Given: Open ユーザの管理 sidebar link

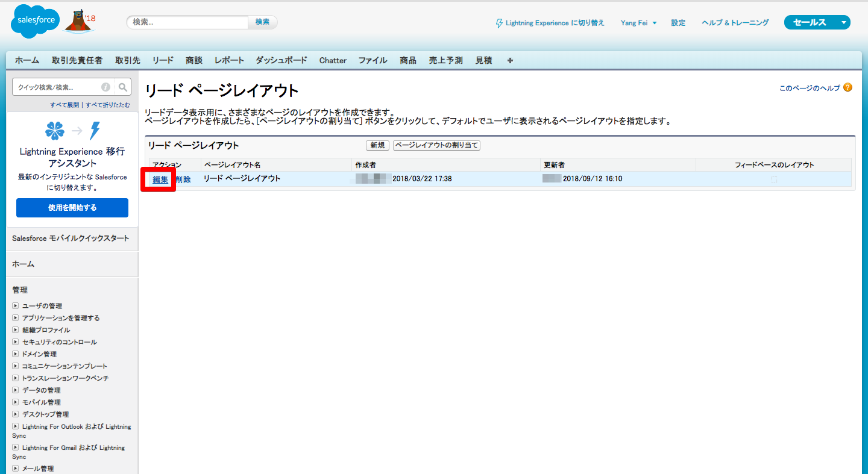Looking at the screenshot, I should 42,306.
